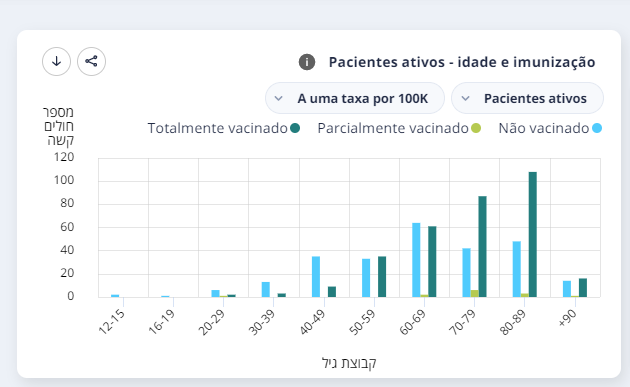Toggle 'Parcialmente vacinado' legend series
The image size is (630, 387).
click(x=399, y=128)
